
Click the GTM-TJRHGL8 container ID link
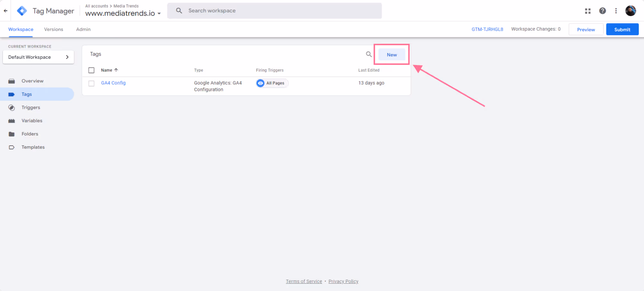[487, 29]
